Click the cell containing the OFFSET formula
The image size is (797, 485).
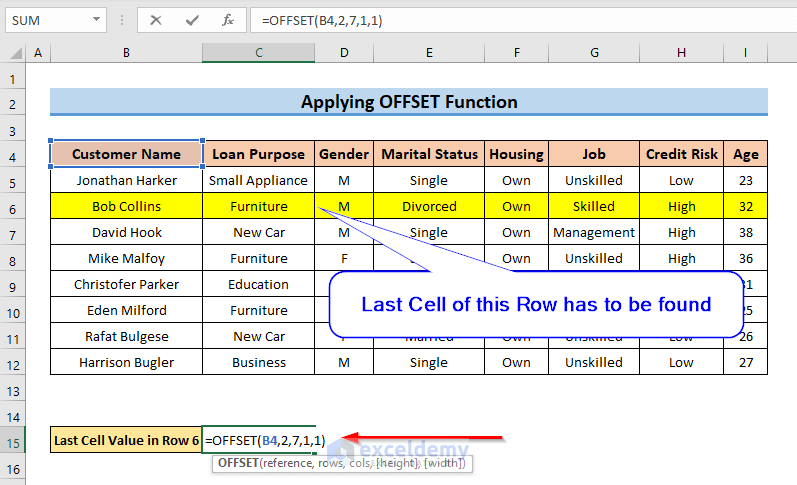(x=258, y=440)
